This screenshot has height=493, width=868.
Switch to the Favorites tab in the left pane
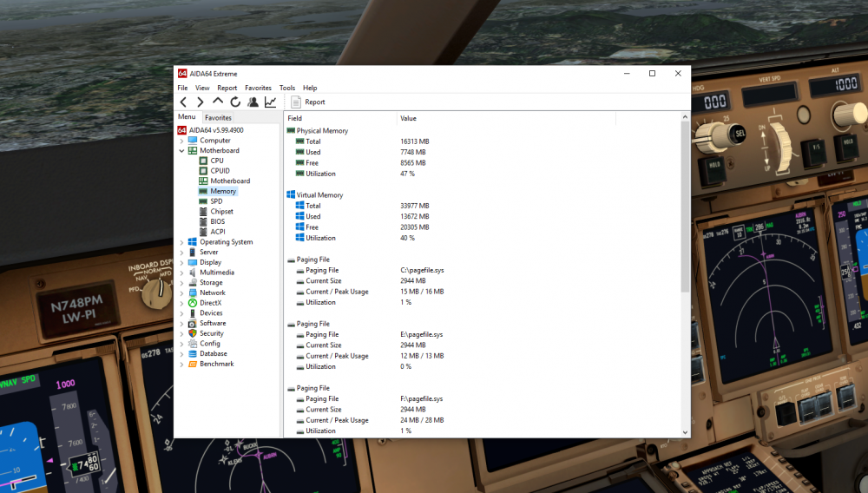click(218, 118)
